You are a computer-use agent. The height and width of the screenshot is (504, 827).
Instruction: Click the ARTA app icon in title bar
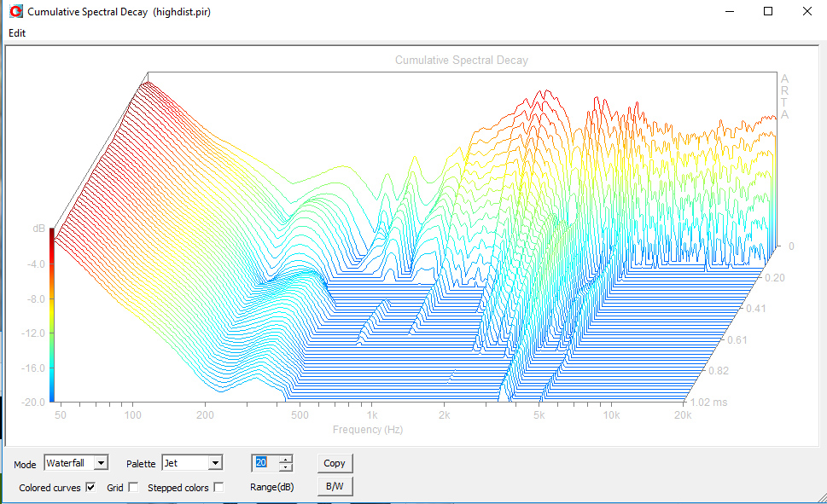(x=16, y=11)
